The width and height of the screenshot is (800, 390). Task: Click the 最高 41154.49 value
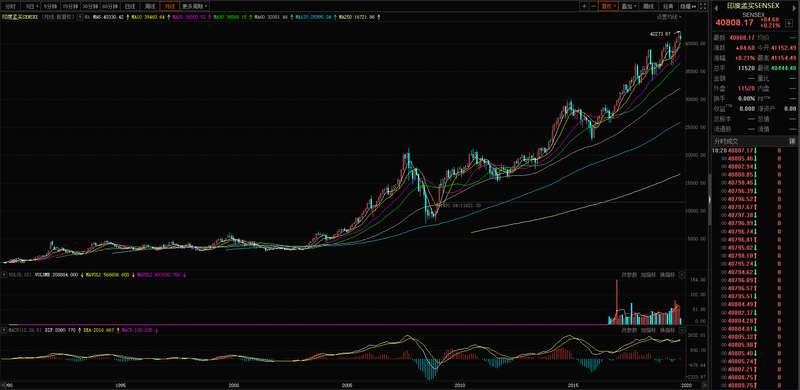click(785, 58)
